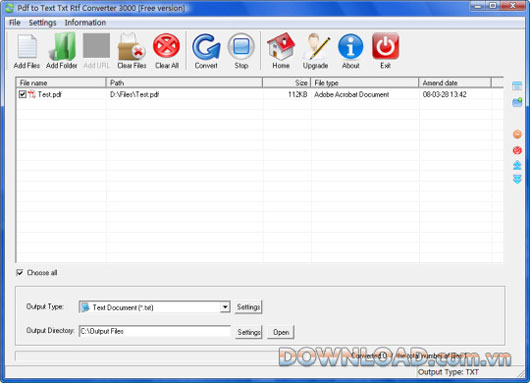Viewport: 530px width, 383px height.
Task: Select the Test.pdf file name cell
Action: 49,94
